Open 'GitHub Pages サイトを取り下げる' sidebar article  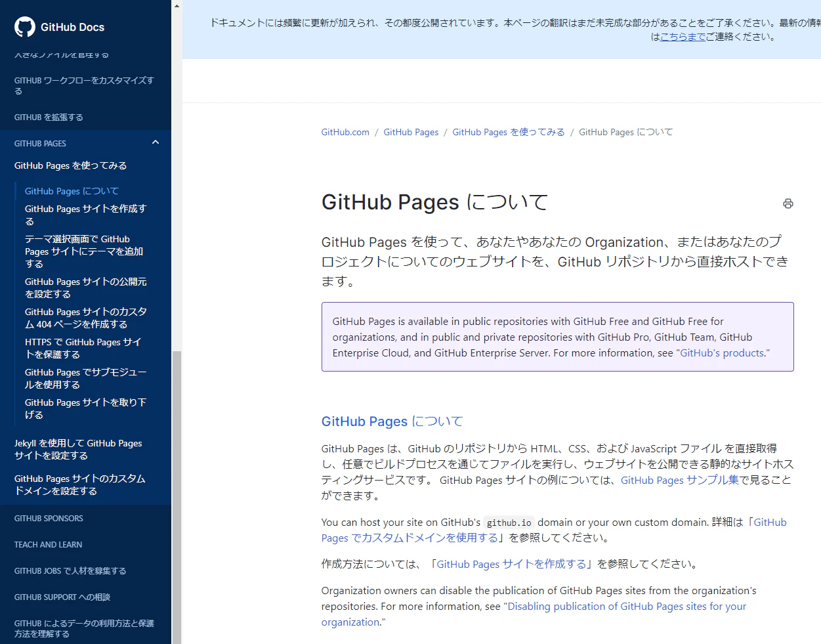coord(85,408)
